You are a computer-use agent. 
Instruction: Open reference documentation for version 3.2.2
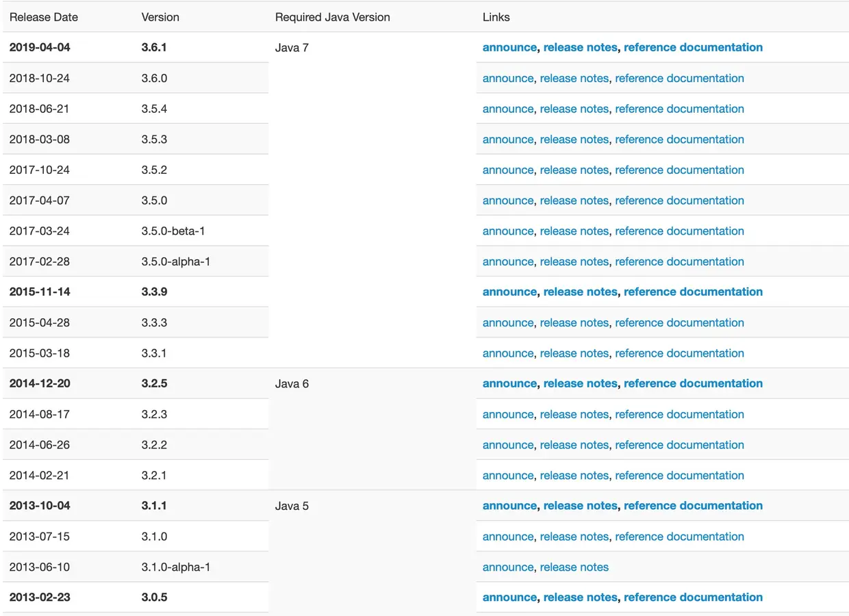tap(680, 445)
